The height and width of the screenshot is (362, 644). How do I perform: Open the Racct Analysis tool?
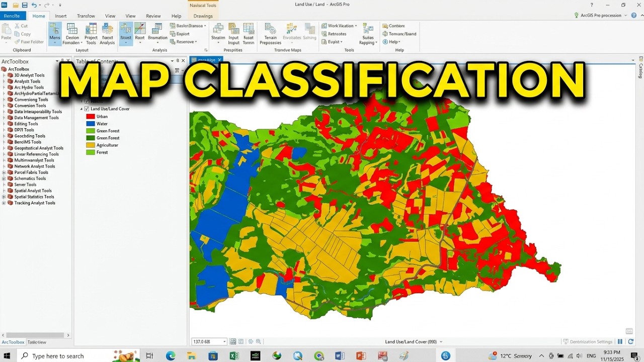(107, 34)
